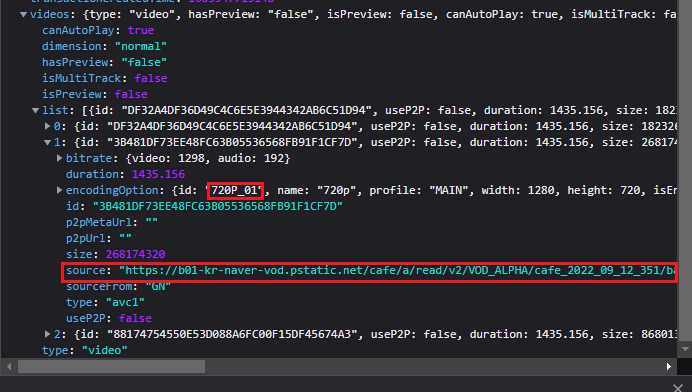Viewport: 692px width, 392px height.
Task: Click the source URL starting with https://b01-kr-naver-vod
Action: [397, 270]
